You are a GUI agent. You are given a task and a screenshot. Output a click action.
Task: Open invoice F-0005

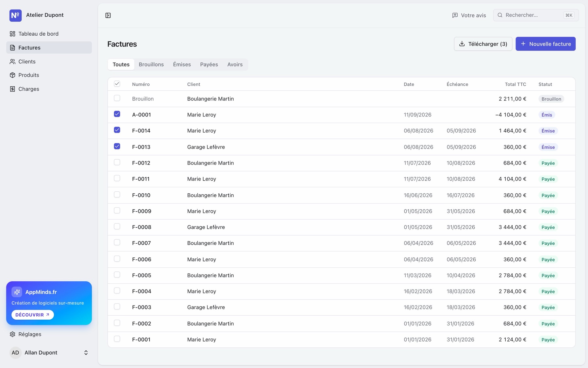pos(142,275)
